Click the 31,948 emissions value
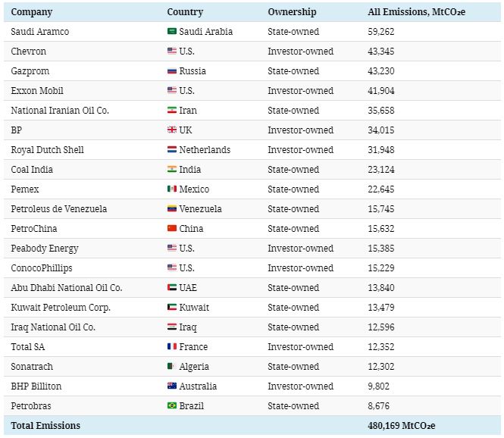The image size is (504, 438). pos(381,150)
